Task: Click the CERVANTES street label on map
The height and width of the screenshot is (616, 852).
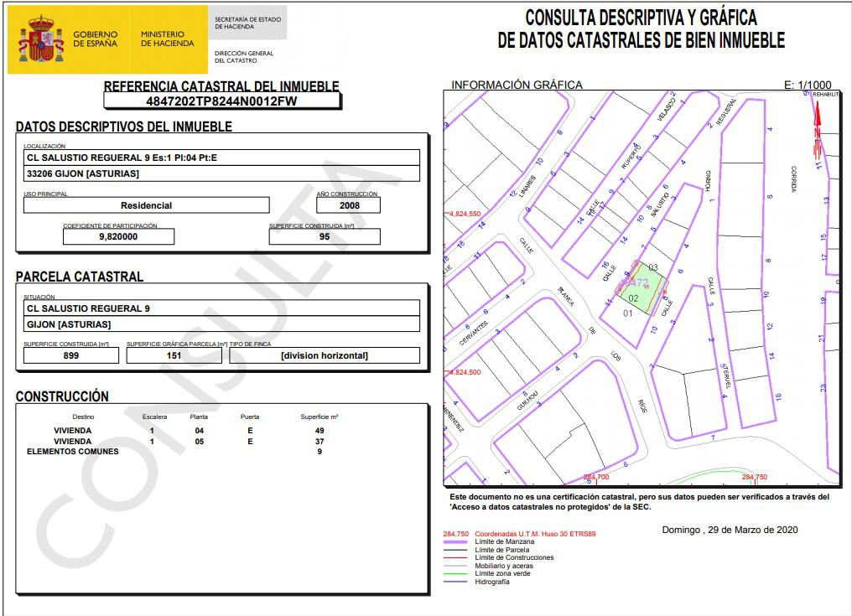Action: point(473,333)
